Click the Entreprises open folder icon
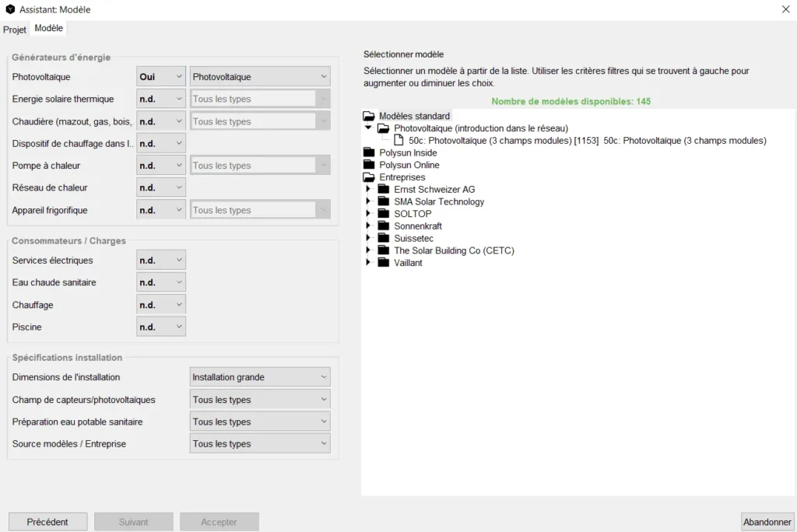Viewport: 797px width, 532px height. point(369,177)
